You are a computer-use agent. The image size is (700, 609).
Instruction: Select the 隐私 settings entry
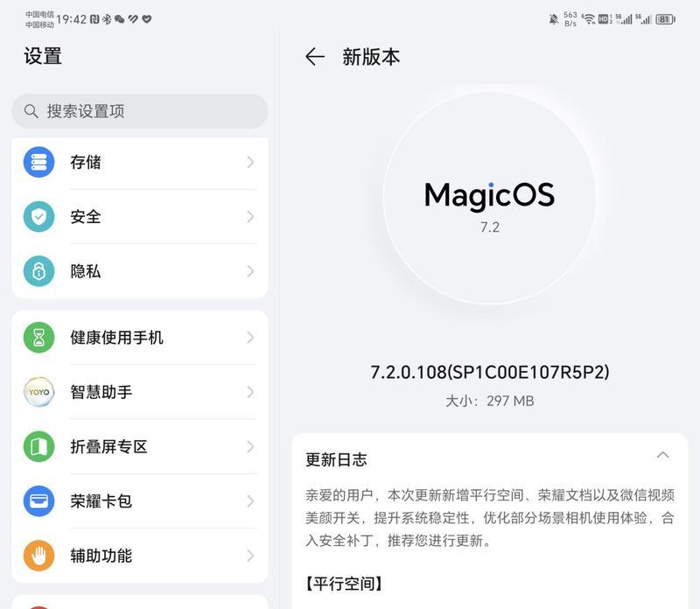140,271
